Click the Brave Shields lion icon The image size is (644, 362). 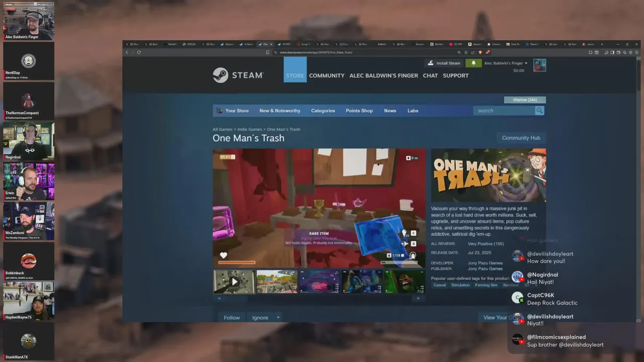[x=480, y=52]
